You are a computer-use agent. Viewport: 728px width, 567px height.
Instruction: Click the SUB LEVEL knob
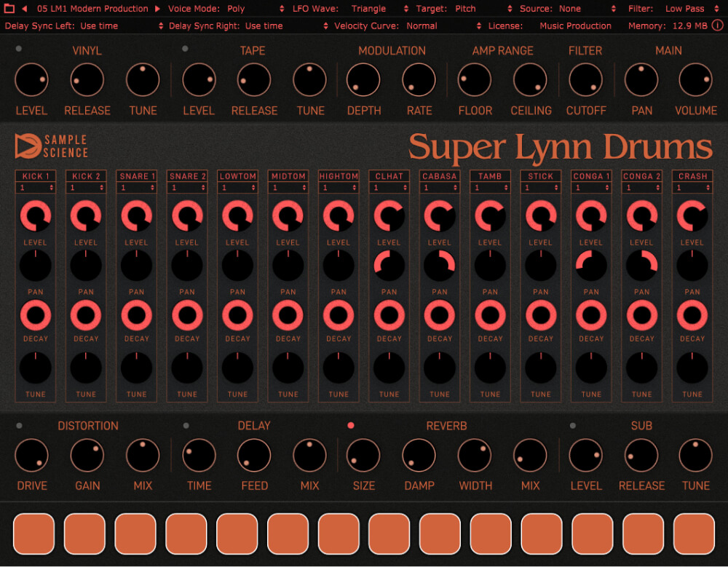point(586,456)
